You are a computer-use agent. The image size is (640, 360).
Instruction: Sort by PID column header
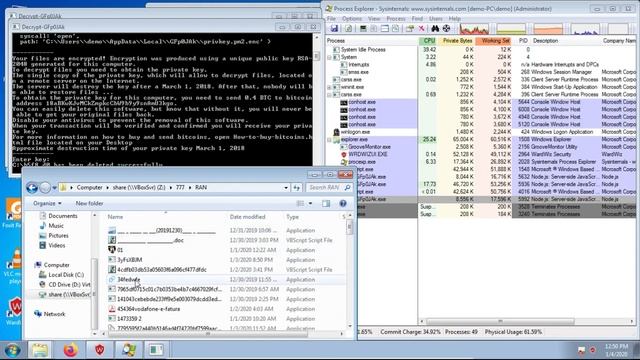pos(522,41)
